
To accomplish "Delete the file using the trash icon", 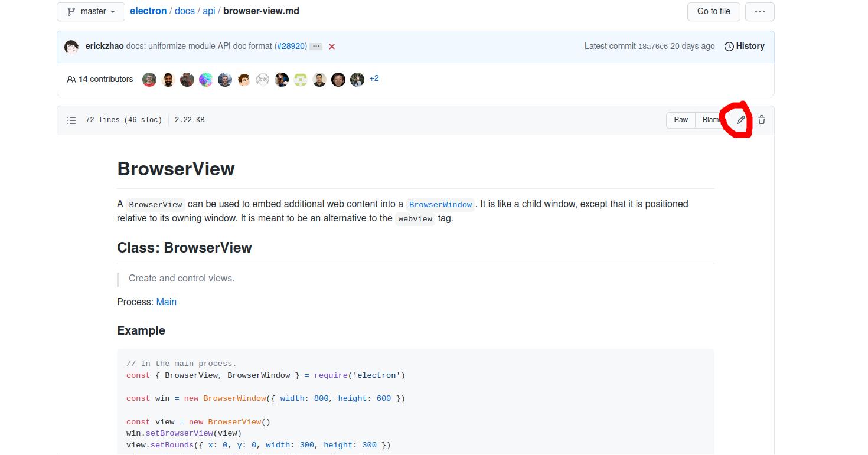I will coord(761,120).
